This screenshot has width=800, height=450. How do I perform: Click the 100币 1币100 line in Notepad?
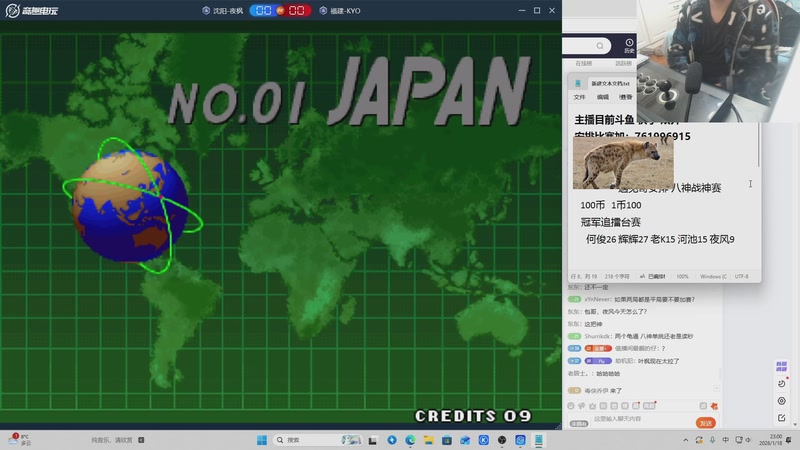click(611, 205)
